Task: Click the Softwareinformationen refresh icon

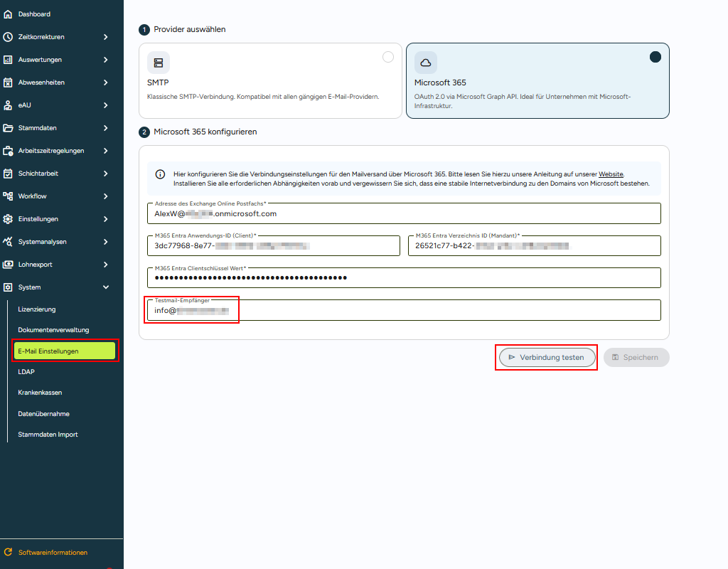Action: [8, 552]
